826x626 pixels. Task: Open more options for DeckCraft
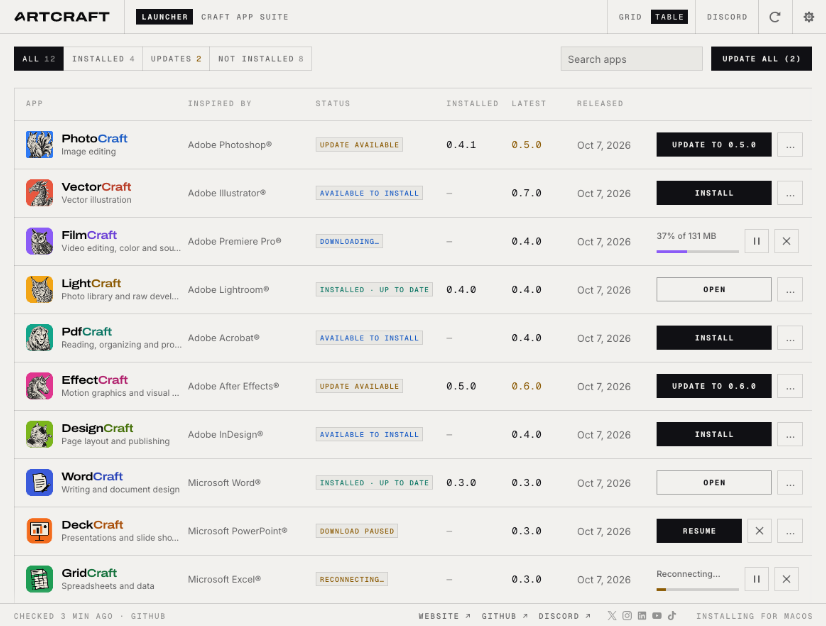790,531
